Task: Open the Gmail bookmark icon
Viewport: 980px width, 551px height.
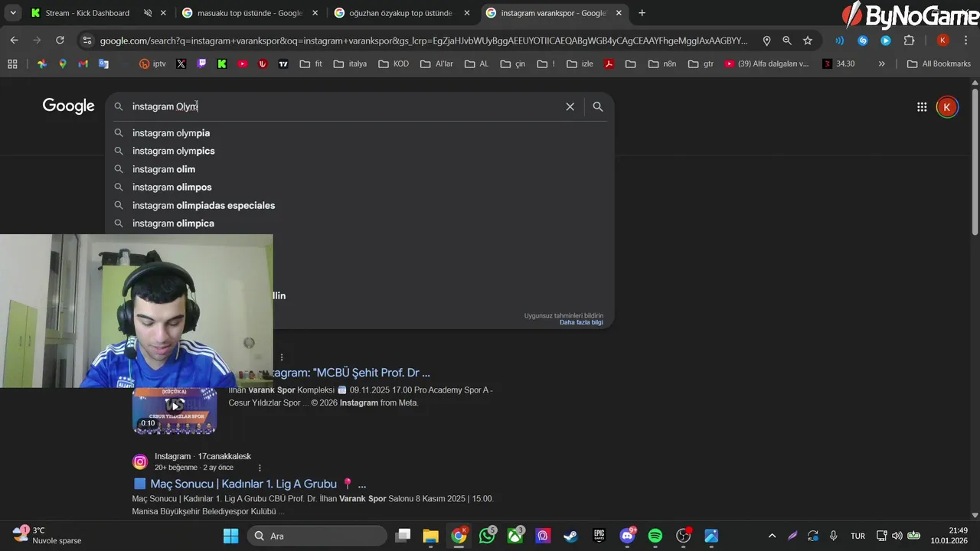Action: (x=83, y=64)
